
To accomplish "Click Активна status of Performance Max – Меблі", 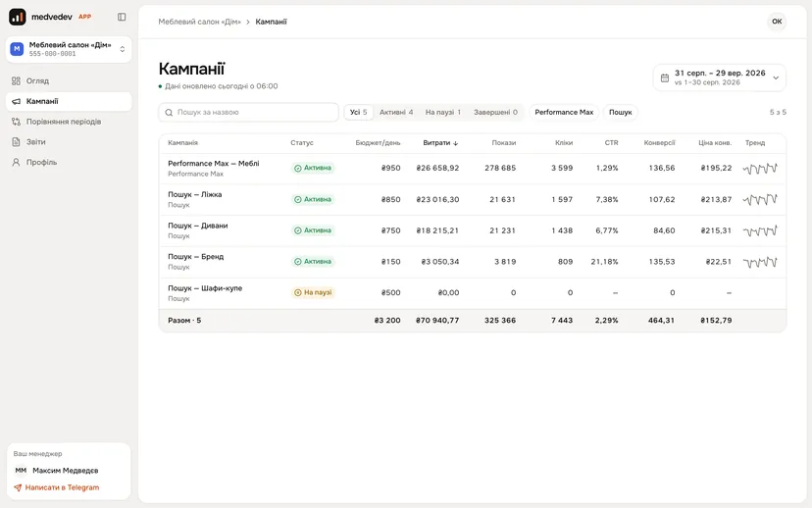I will [313, 169].
